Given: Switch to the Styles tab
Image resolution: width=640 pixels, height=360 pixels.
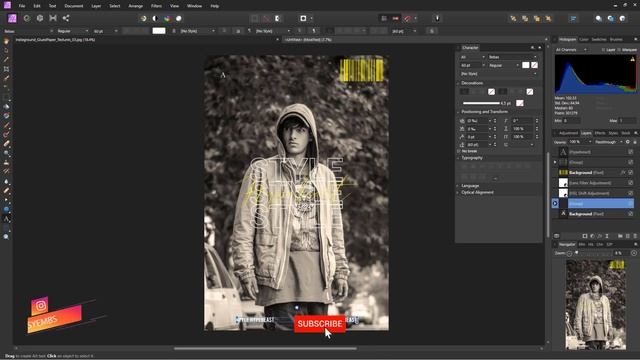Looking at the screenshot, I should 613,133.
